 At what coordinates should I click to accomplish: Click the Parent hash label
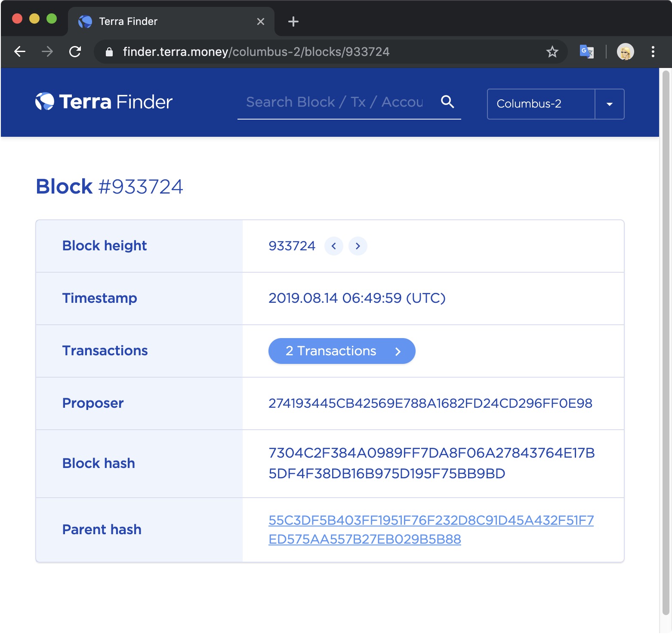pos(102,529)
